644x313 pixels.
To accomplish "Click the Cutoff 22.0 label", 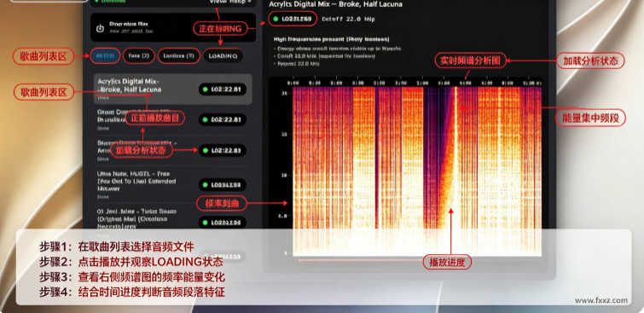I will (x=348, y=19).
